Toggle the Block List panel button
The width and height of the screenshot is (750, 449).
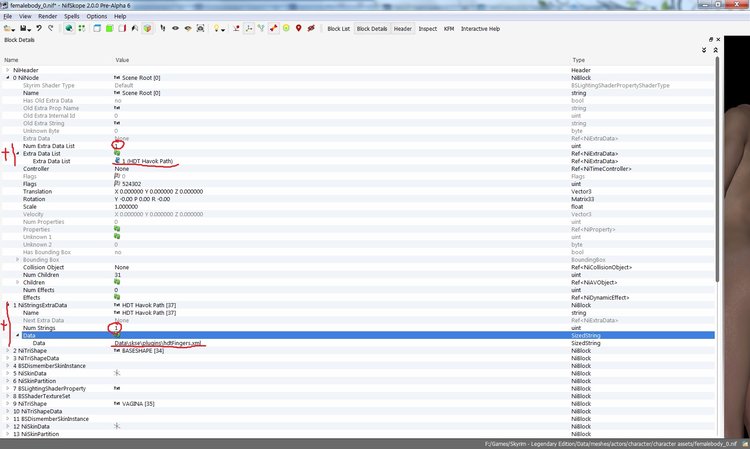339,29
